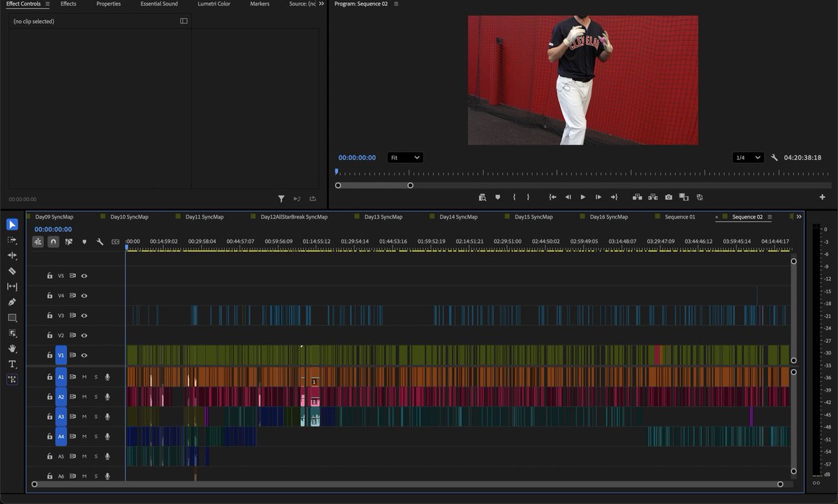The image size is (838, 504).
Task: Open Day12AllStarBreak SyncMap timeline tab
Action: (x=294, y=217)
